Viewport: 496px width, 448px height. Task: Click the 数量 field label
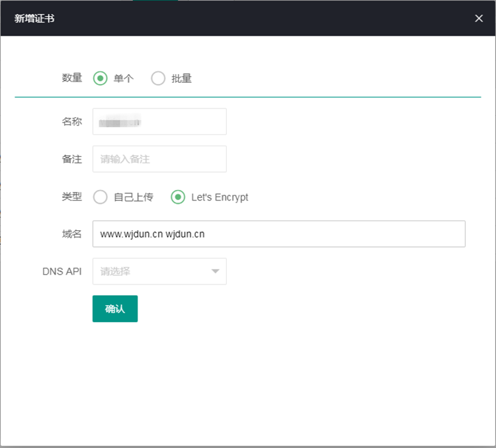[x=71, y=78]
